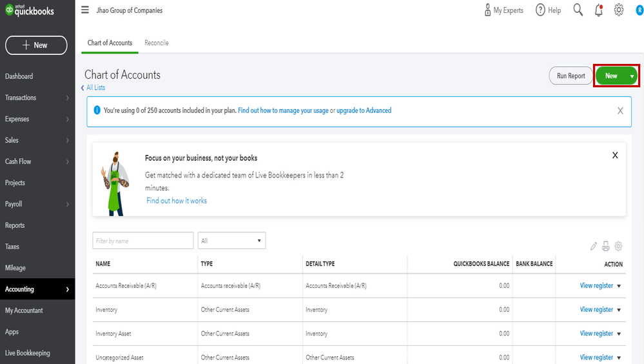Open action dropdown for Inventory Asset row
644x364 pixels.
point(619,334)
